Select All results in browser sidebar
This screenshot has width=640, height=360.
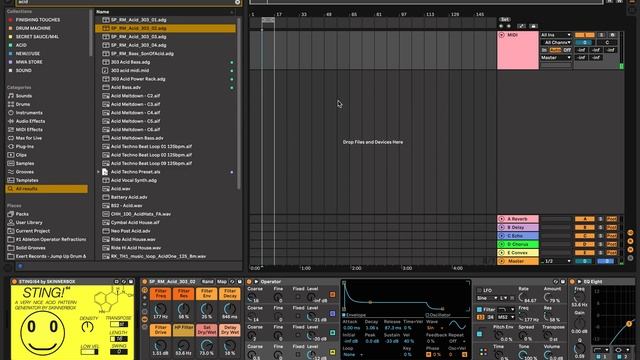pyautogui.click(x=47, y=189)
